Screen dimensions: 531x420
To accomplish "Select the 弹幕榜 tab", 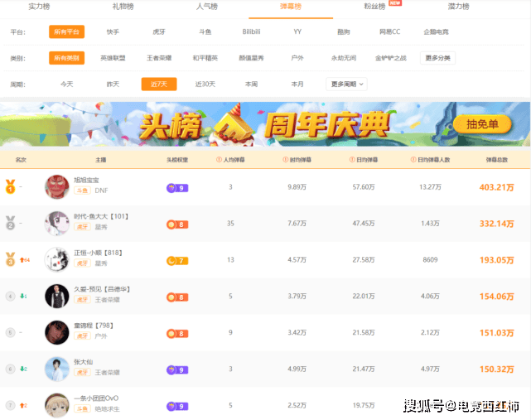I will point(291,7).
